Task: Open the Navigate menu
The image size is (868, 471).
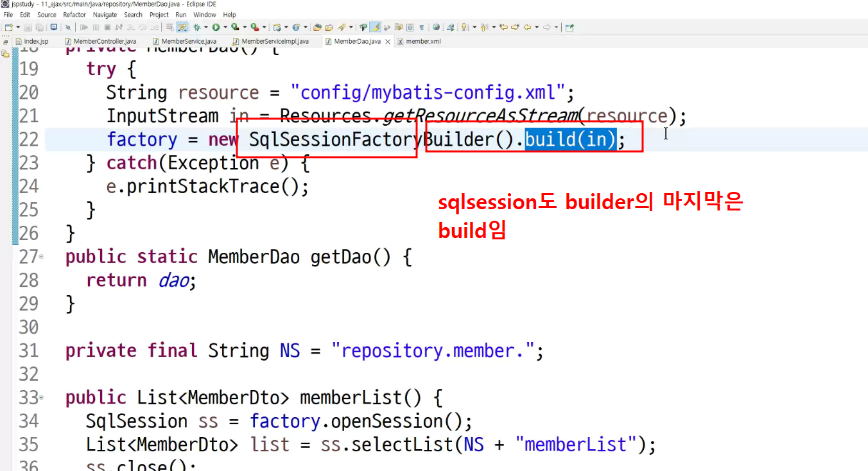Action: click(x=105, y=15)
